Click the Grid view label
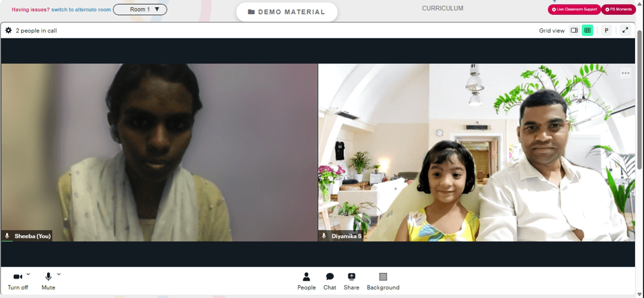Viewport: 644px width, 298px height. coord(552,30)
